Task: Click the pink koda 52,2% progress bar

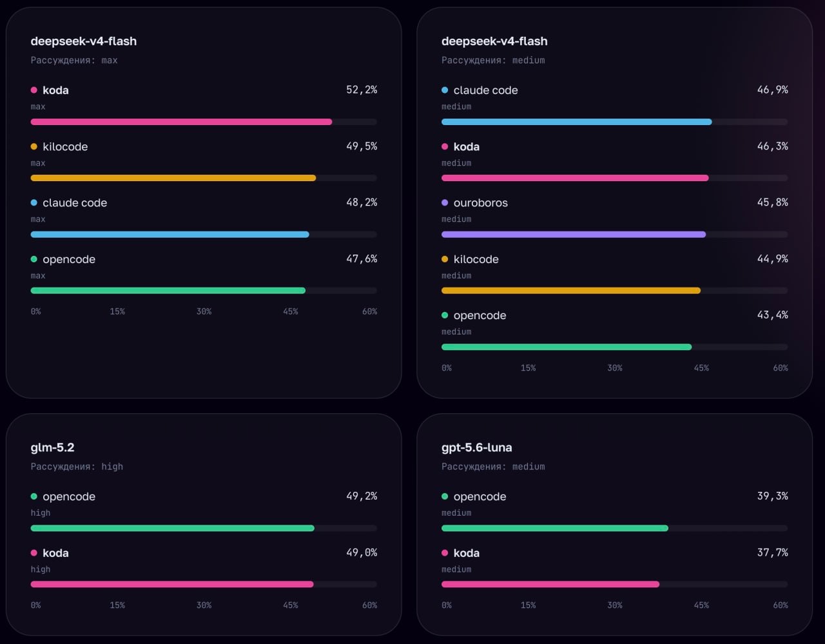Action: 181,122
